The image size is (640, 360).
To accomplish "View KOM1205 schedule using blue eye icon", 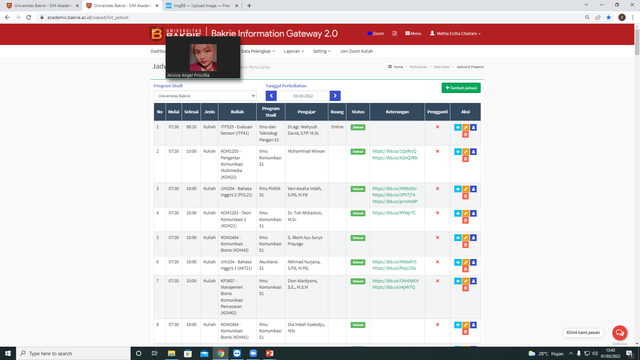I will 458,151.
